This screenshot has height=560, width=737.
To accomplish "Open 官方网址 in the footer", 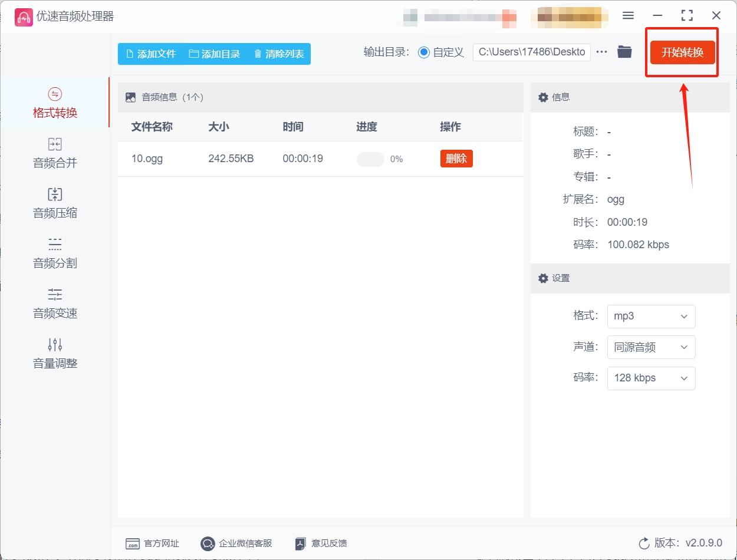I will coord(152,543).
